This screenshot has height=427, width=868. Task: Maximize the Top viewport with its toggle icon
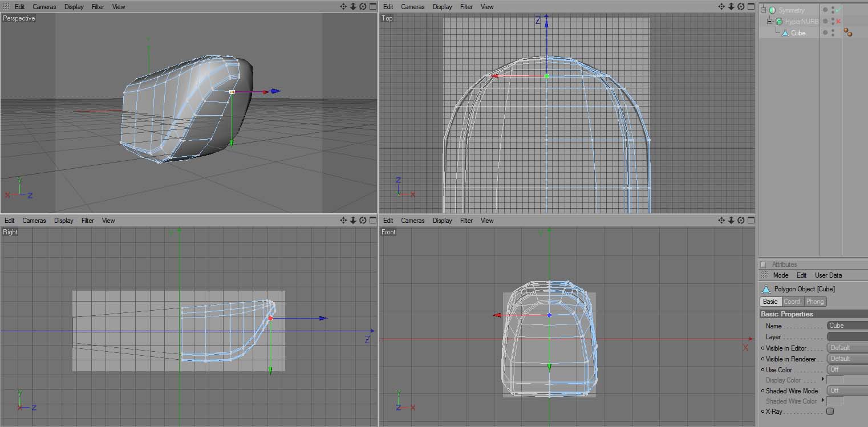(x=751, y=6)
